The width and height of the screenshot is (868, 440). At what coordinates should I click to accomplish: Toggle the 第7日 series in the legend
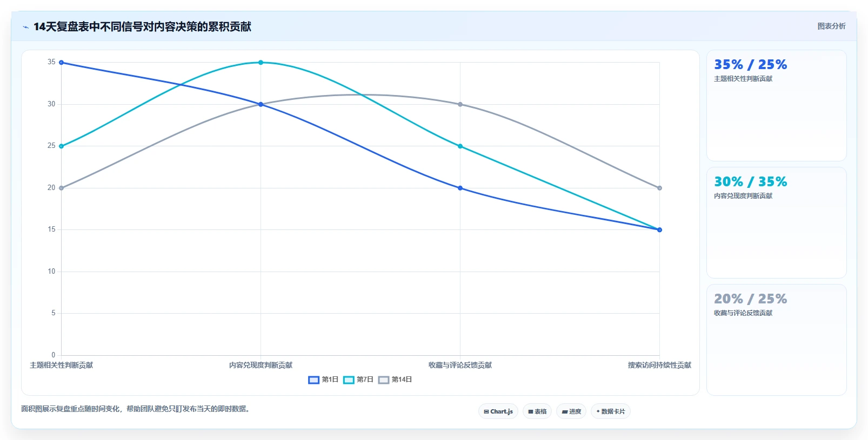[358, 380]
